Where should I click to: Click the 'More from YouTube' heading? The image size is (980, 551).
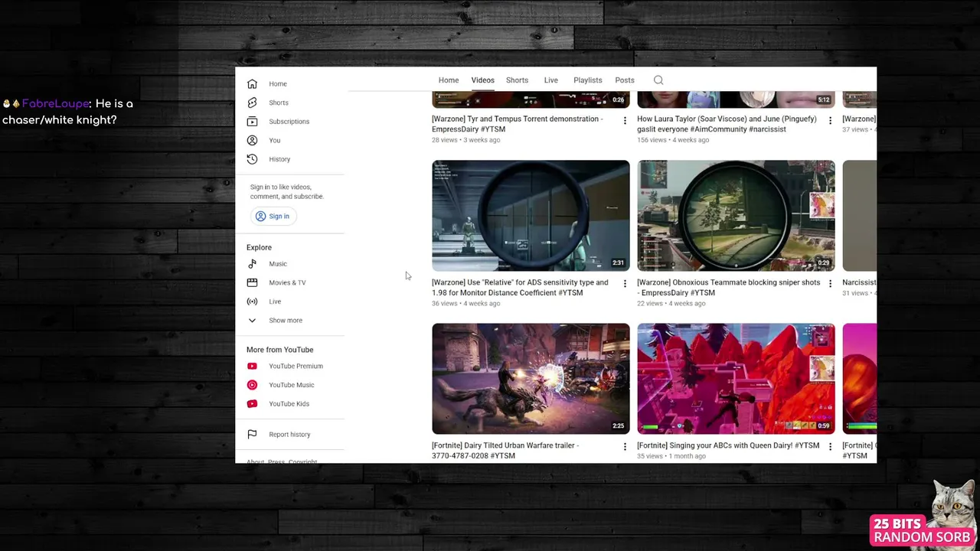point(279,350)
